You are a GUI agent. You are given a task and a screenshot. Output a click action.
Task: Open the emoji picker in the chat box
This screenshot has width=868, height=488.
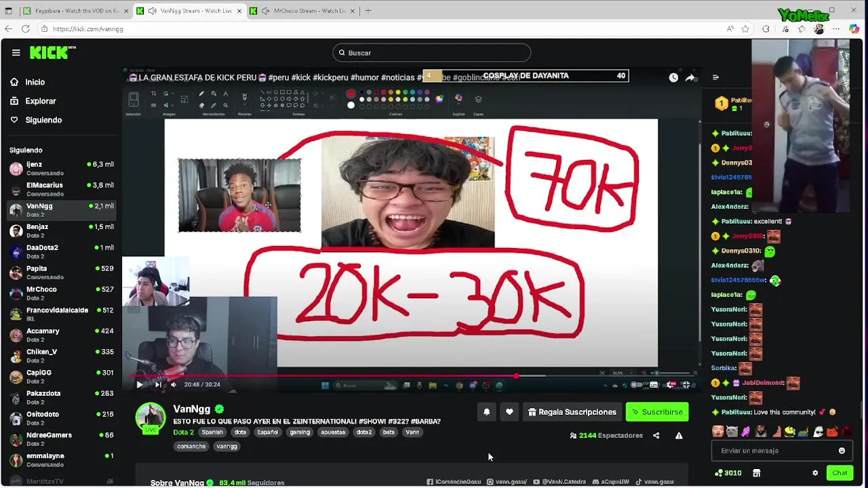click(x=842, y=451)
